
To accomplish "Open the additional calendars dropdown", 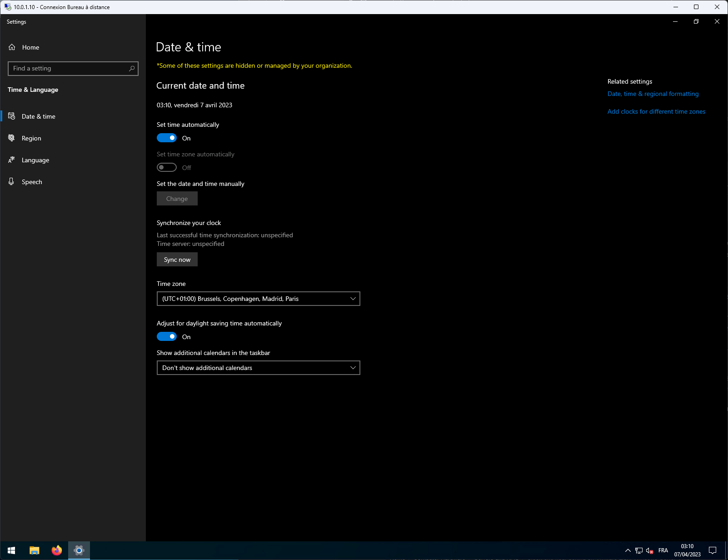I will pyautogui.click(x=258, y=368).
